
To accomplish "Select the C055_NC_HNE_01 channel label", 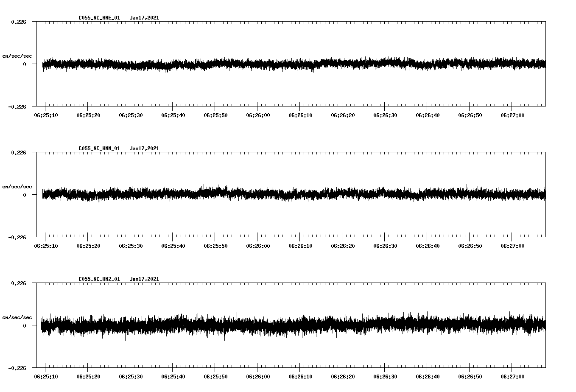I will 98,18.
